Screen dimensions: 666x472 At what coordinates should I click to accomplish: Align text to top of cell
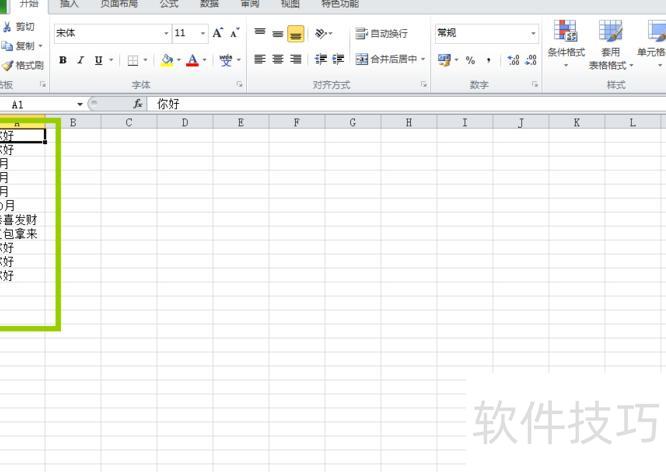260,33
